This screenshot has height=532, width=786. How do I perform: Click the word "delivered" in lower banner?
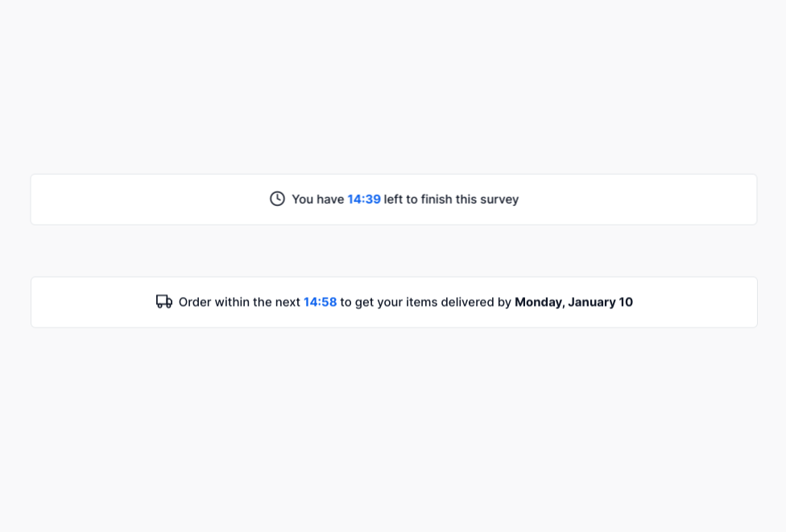pyautogui.click(x=467, y=302)
